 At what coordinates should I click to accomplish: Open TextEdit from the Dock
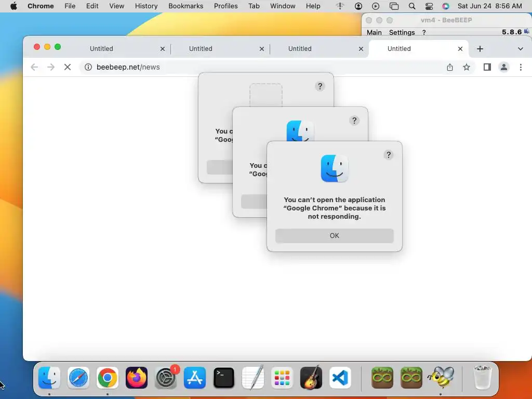point(253,378)
